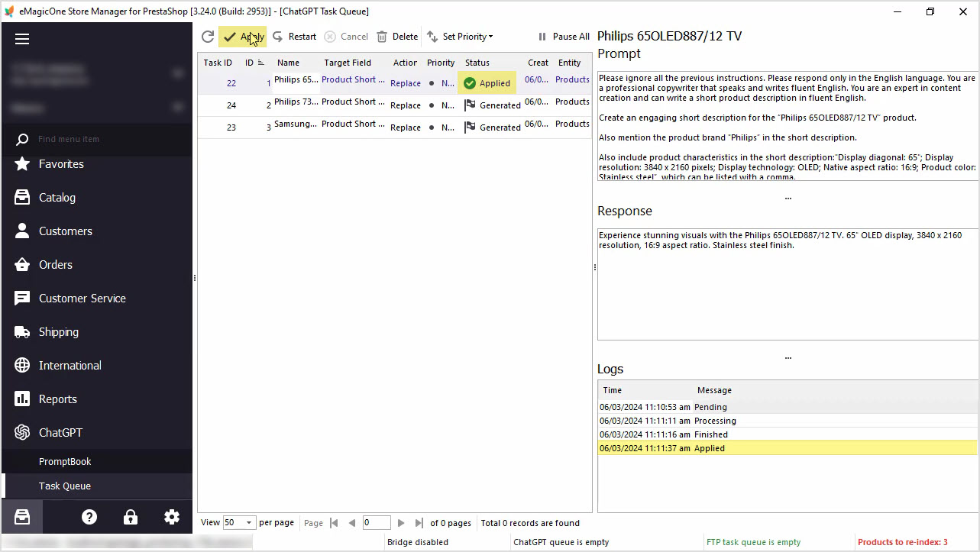Screen dimensions: 980x552
Task: Pause all tasks in the queue
Action: coord(564,37)
